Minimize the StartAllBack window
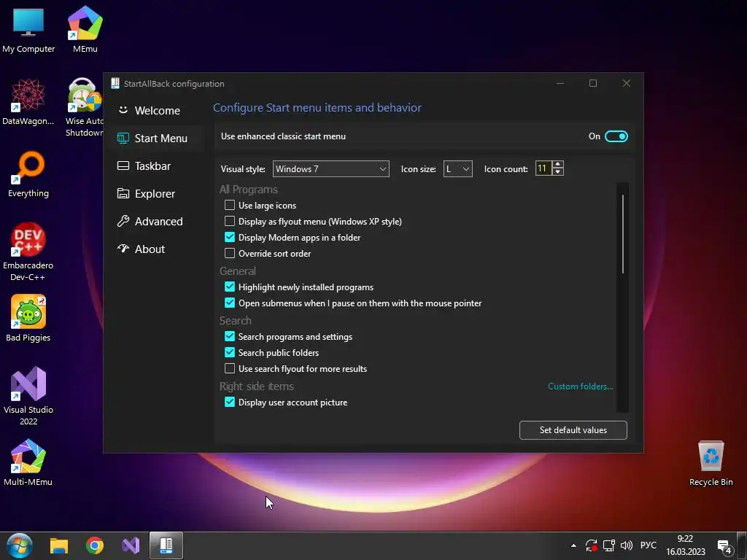Viewport: 747px width, 560px height. tap(560, 83)
